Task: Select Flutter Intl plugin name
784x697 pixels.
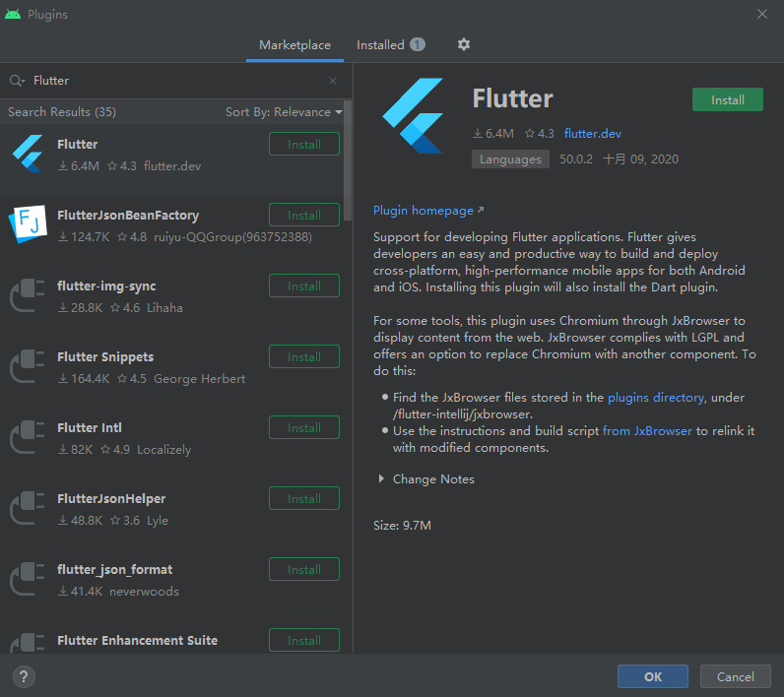Action: (x=90, y=427)
